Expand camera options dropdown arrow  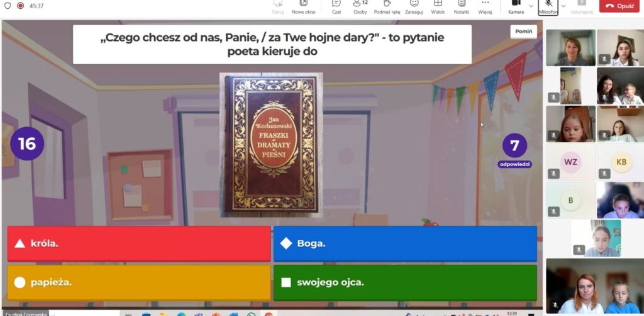click(x=531, y=6)
